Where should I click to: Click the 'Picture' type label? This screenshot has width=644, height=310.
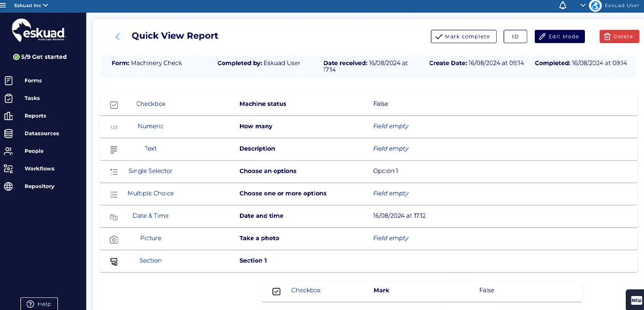150,238
